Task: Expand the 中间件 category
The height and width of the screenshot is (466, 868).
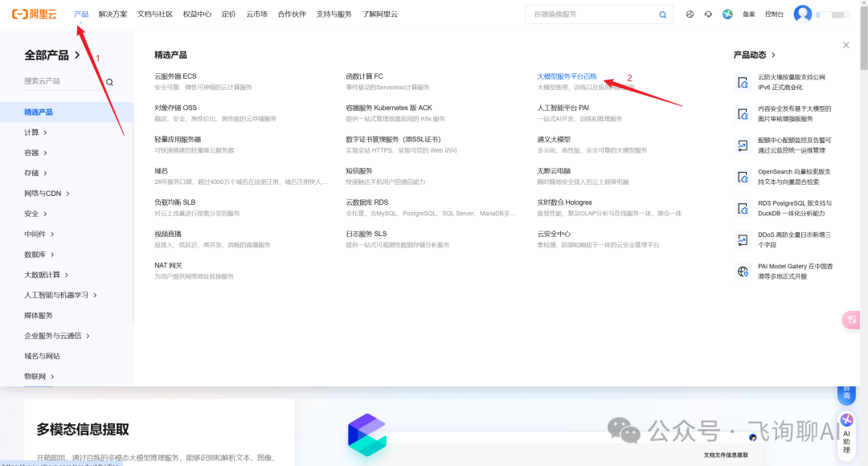Action: point(39,234)
